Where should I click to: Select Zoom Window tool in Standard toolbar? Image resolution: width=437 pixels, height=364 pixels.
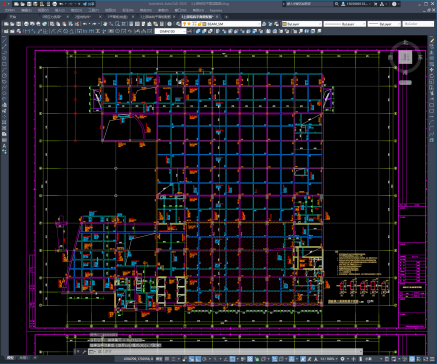click(117, 24)
